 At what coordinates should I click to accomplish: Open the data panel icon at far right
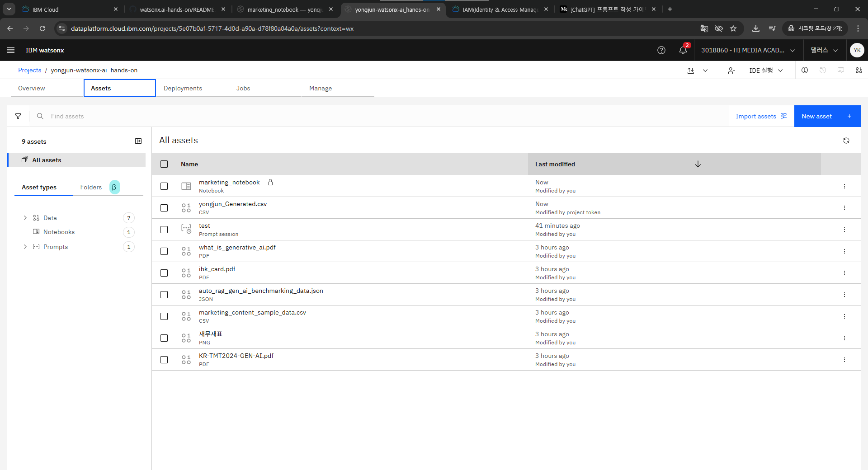coord(859,70)
